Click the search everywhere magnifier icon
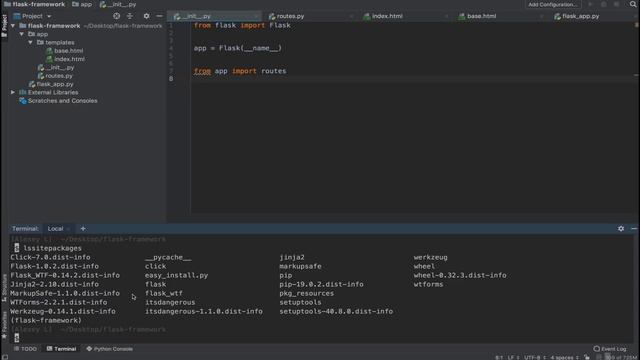 pyautogui.click(x=633, y=4)
